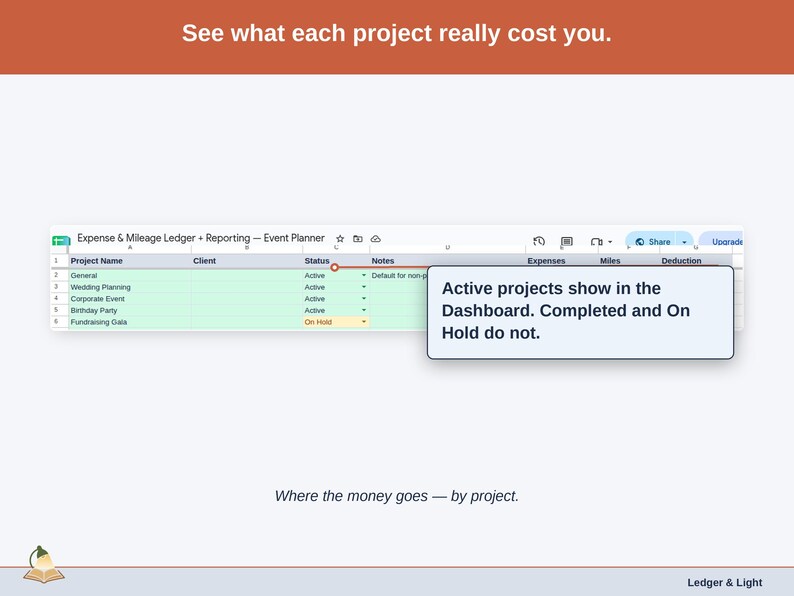Open the Status dropdown for Corporate Event
The height and width of the screenshot is (596, 794).
364,299
